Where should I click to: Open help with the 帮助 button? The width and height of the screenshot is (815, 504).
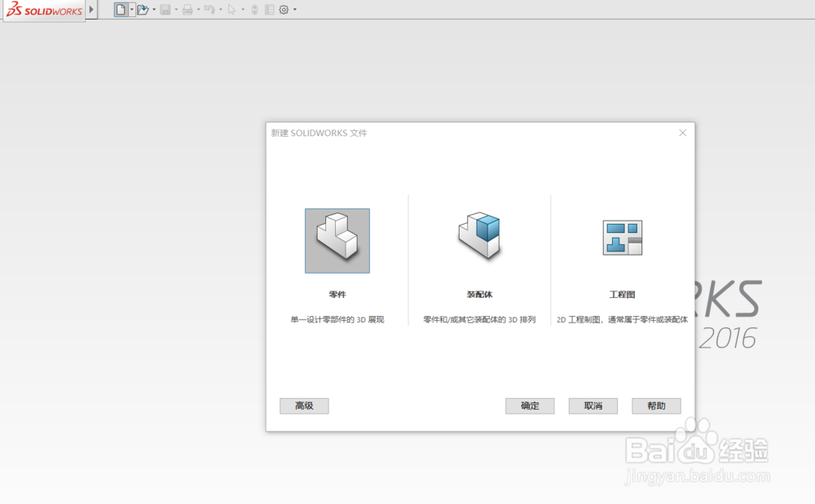(656, 406)
